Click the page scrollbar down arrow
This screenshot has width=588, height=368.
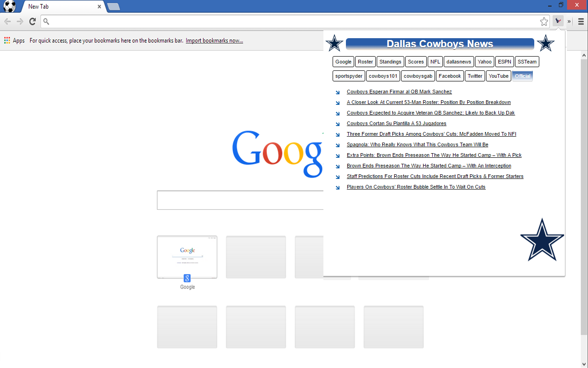coord(584,364)
